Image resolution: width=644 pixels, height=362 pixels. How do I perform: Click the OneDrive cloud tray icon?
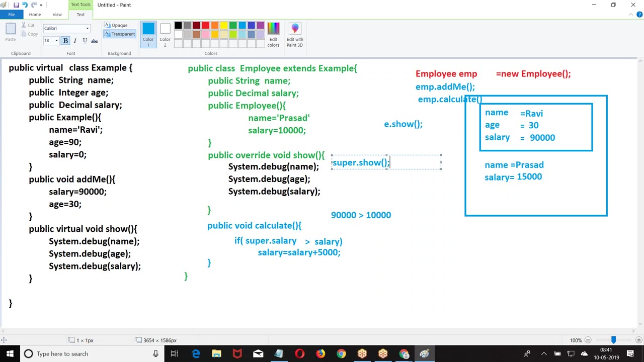point(584,354)
